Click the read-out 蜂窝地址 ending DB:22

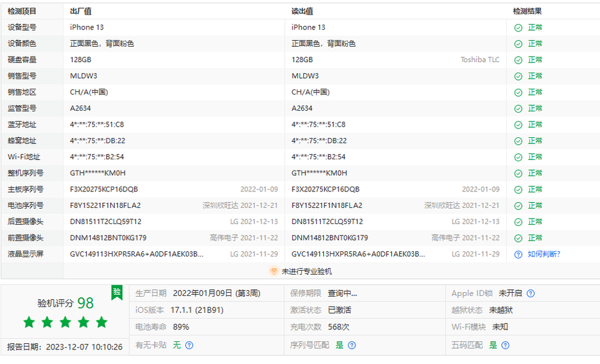tap(319, 141)
